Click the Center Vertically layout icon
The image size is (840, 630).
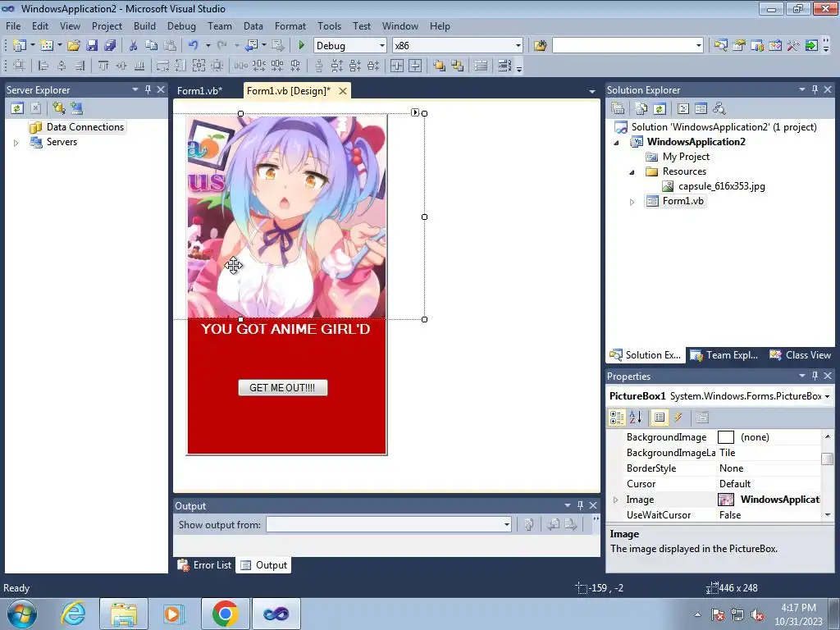[x=415, y=66]
